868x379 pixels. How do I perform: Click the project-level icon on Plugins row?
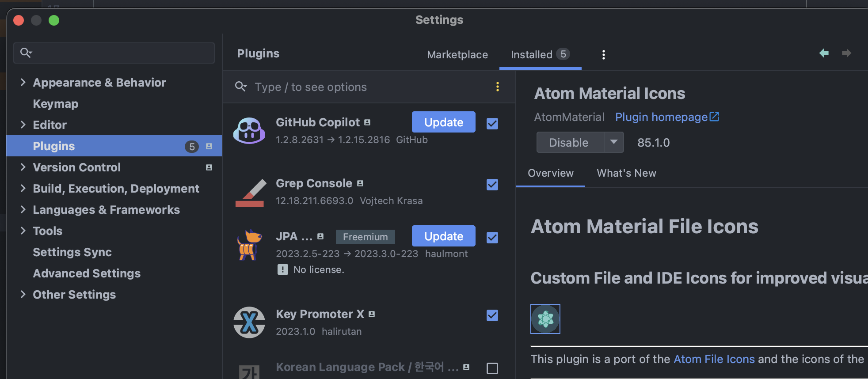pos(209,146)
